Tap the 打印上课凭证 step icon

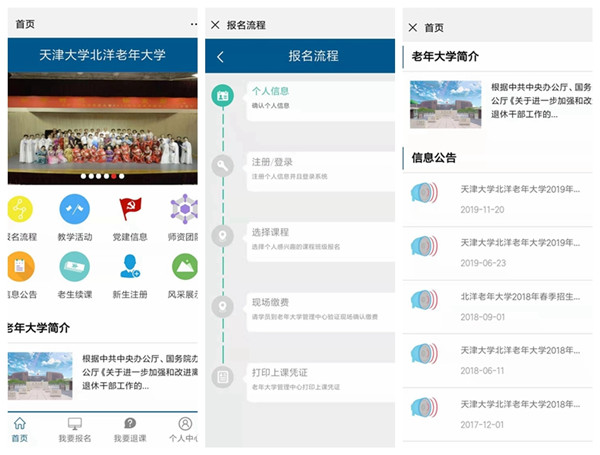pos(223,377)
